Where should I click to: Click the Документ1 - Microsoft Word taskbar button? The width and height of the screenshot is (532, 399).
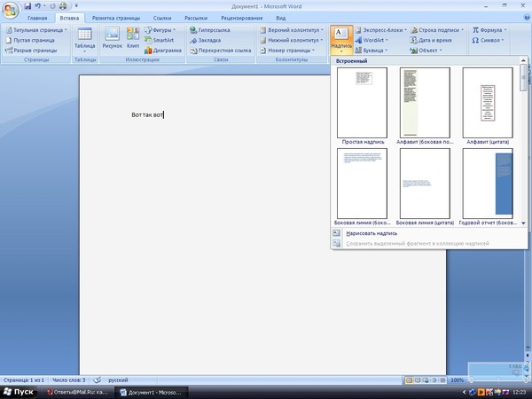[152, 393]
